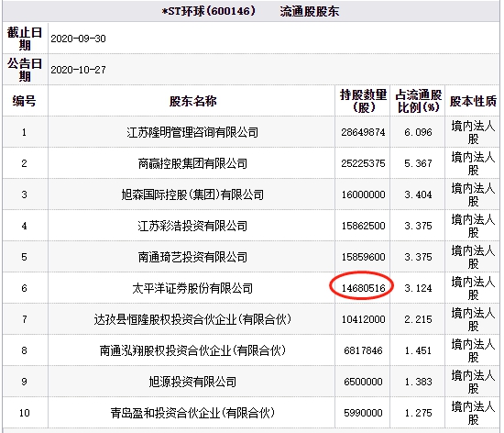This screenshot has height=433, width=504.
Task: Click row number 2
Action: [24, 163]
